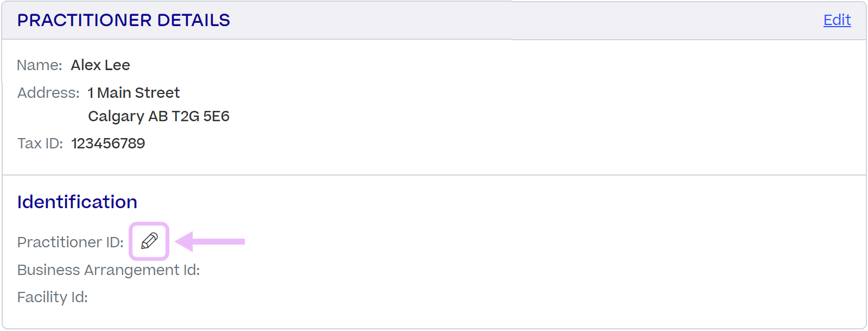868x331 pixels.
Task: Click the Facility Id label
Action: (x=53, y=297)
